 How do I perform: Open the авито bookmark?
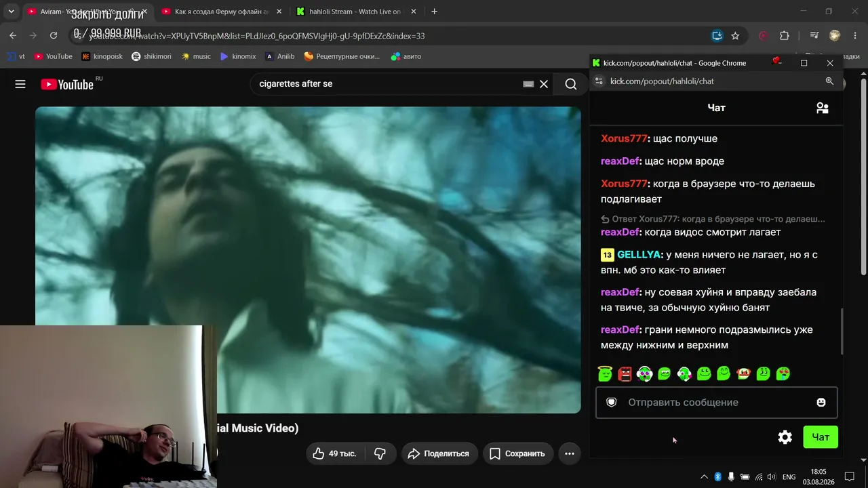406,57
